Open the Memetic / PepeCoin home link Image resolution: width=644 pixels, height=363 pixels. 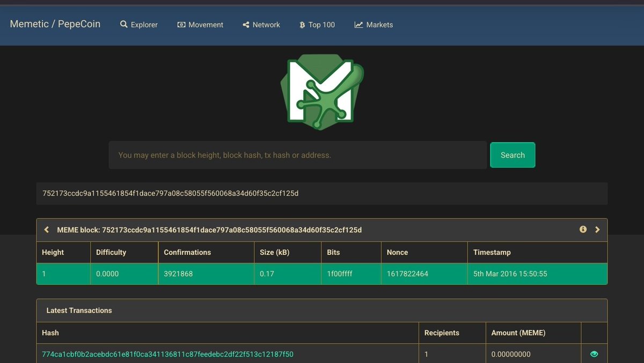click(55, 24)
